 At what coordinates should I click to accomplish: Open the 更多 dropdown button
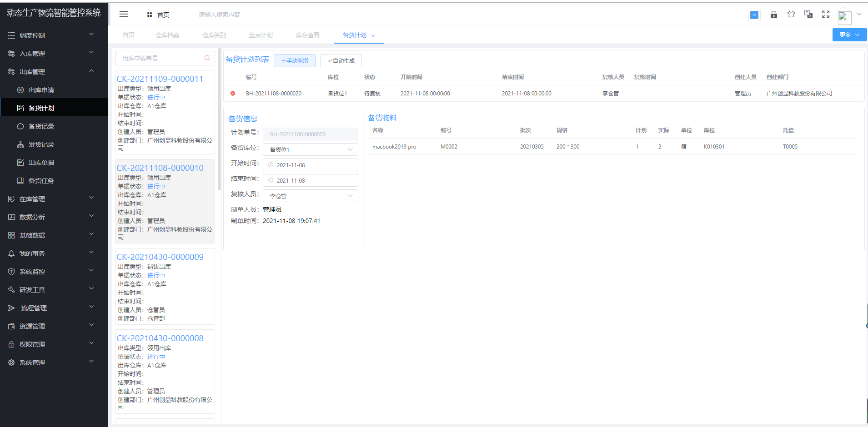coord(849,35)
